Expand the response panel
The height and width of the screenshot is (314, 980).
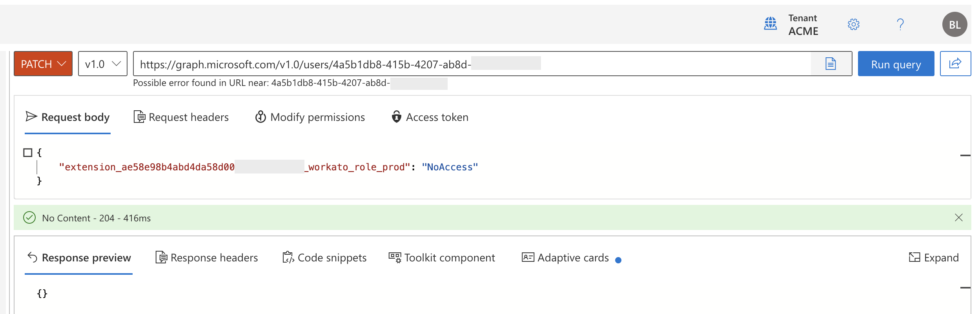pos(934,258)
